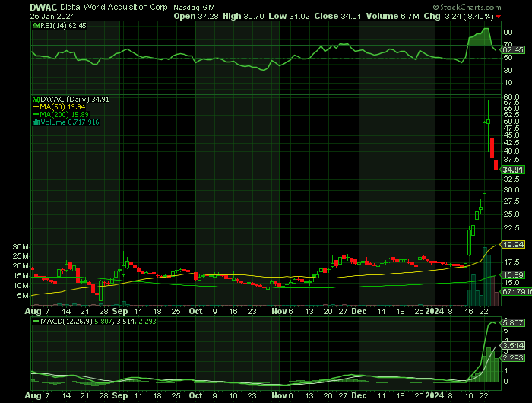The image size is (532, 403).
Task: Click the 19.94 MA(50) price tag
Action: pyautogui.click(x=513, y=244)
